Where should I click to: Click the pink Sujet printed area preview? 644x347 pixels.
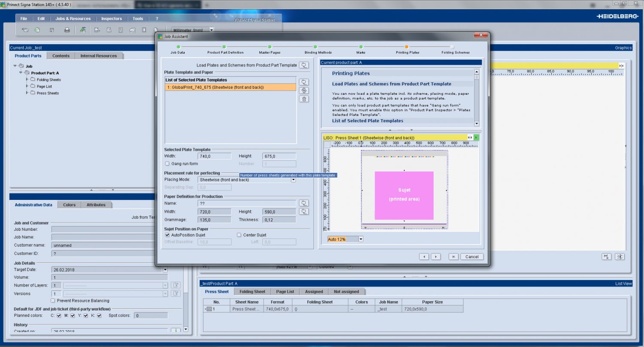(x=404, y=196)
